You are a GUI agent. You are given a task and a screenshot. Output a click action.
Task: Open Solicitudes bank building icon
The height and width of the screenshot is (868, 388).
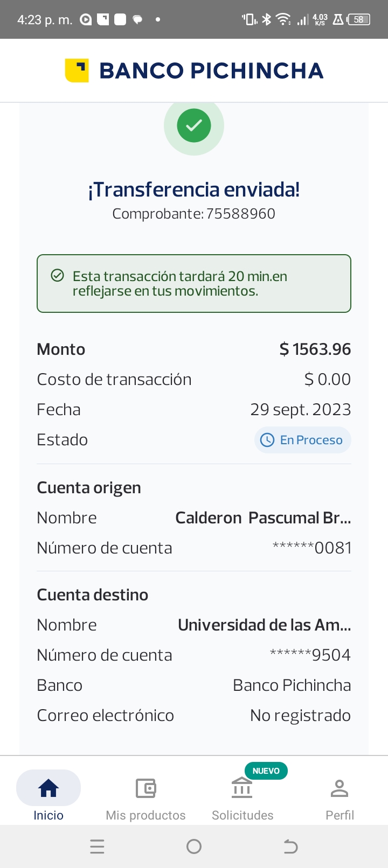click(242, 788)
